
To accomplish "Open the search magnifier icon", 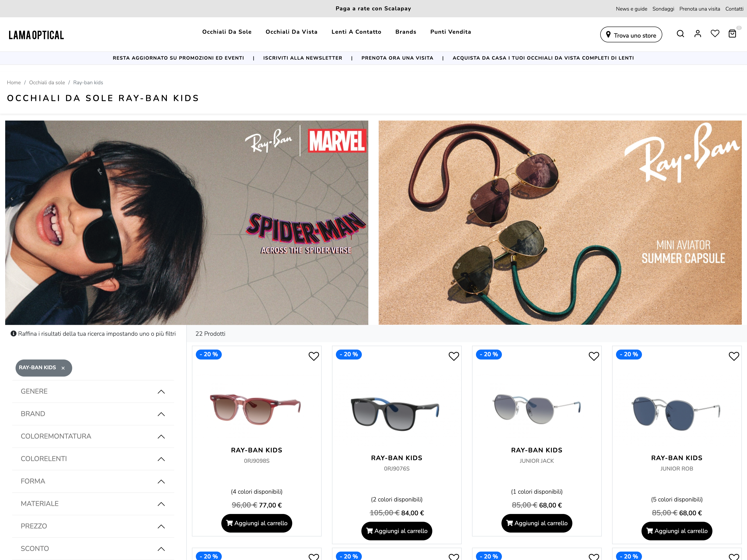I will point(680,34).
